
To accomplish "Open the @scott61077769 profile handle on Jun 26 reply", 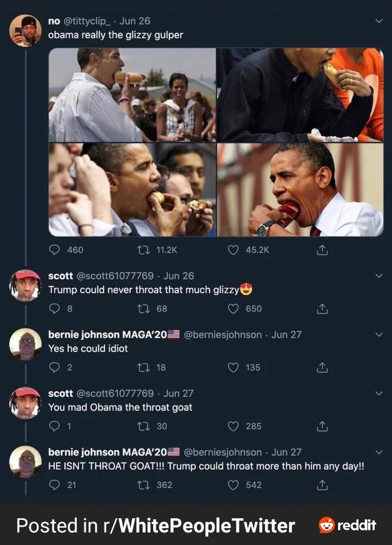I will coord(114,276).
